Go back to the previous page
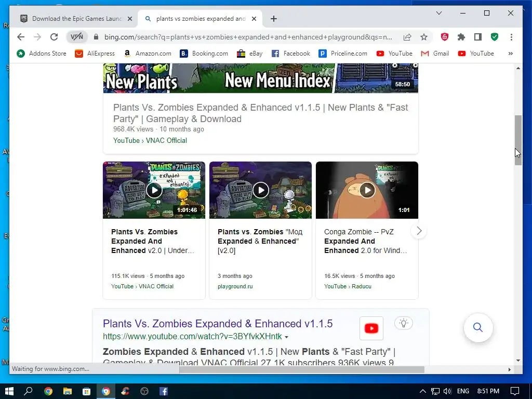The width and height of the screenshot is (532, 399). click(21, 37)
